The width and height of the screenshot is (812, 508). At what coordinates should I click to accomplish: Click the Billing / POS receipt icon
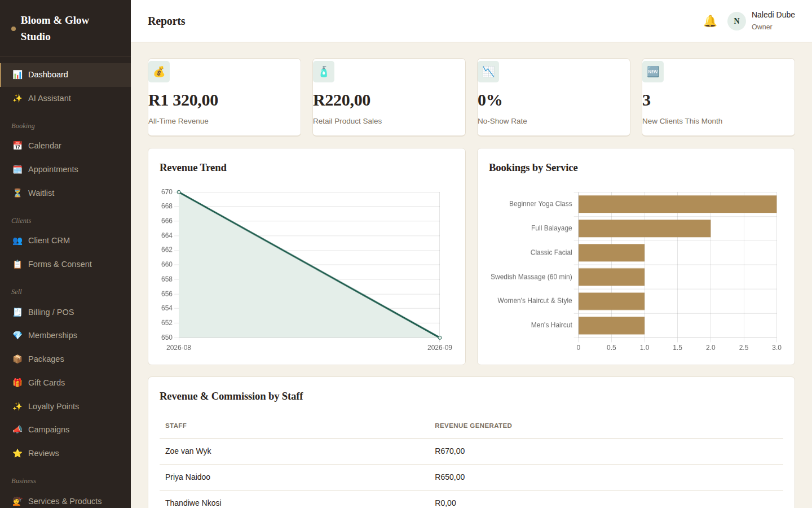point(17,312)
